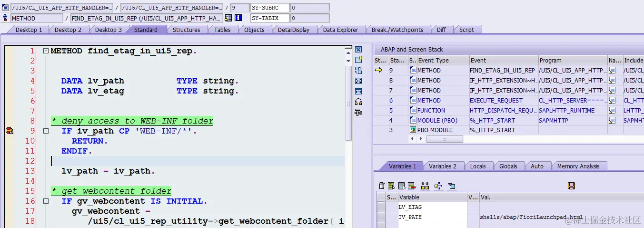The height and width of the screenshot is (228, 644).
Task: Click the shells/abap/FioriLaunchpad.html value cell
Action: [531, 217]
